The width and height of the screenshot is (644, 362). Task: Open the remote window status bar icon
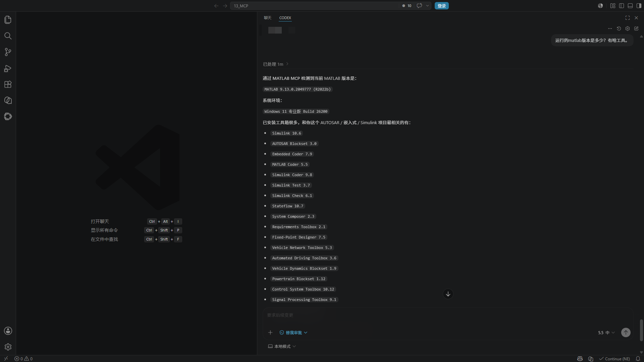6,359
